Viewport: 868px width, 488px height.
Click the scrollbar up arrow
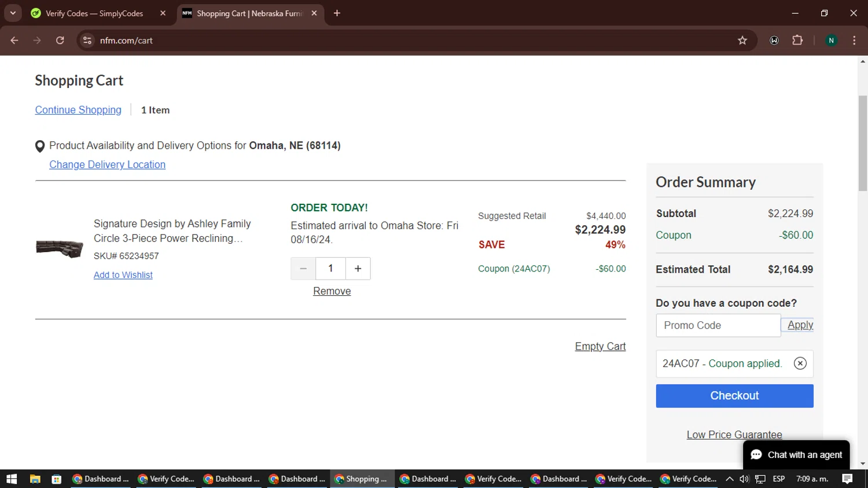pos(863,60)
